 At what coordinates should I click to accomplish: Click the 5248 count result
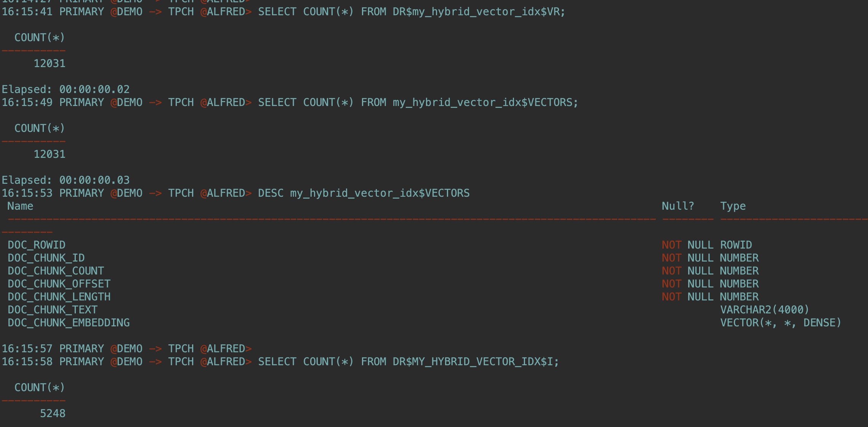click(53, 413)
